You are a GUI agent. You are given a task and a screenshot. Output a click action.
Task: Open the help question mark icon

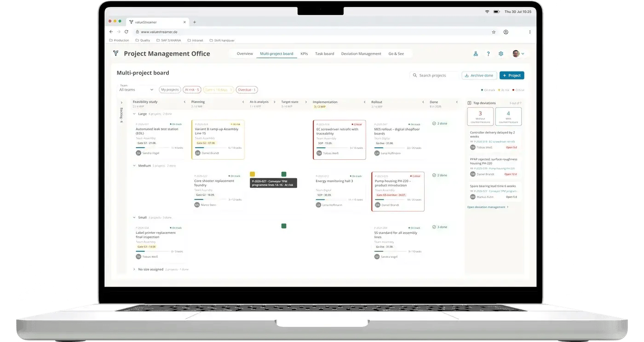[x=488, y=54]
